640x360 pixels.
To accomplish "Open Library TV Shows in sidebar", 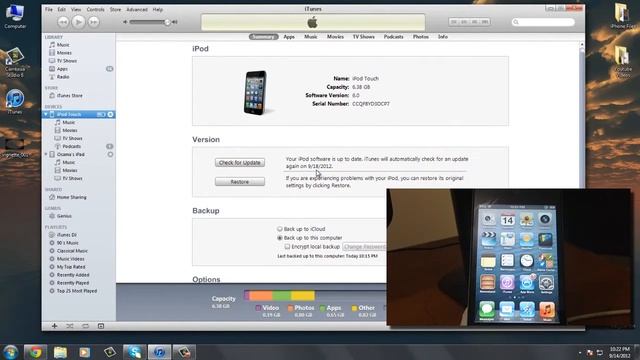I will click(x=67, y=61).
